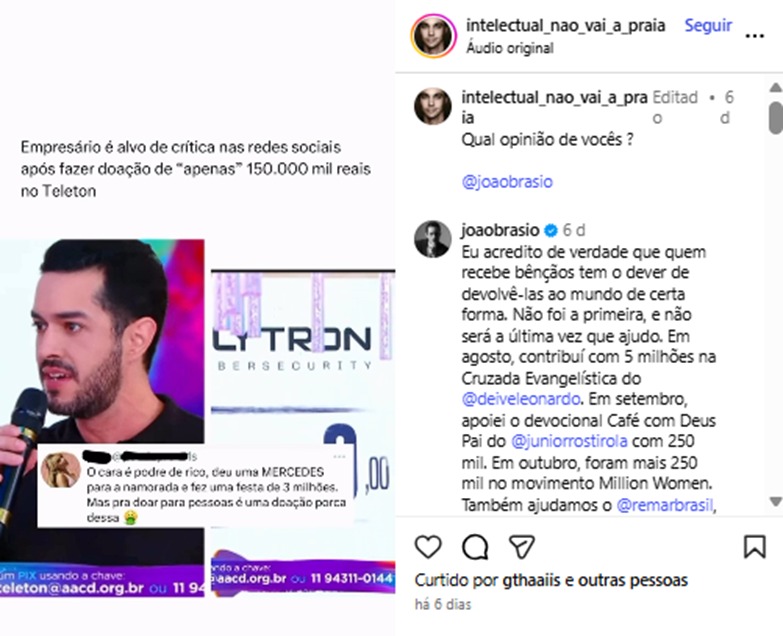
Task: Open the @joaobrasio mention in the caption
Action: click(507, 181)
